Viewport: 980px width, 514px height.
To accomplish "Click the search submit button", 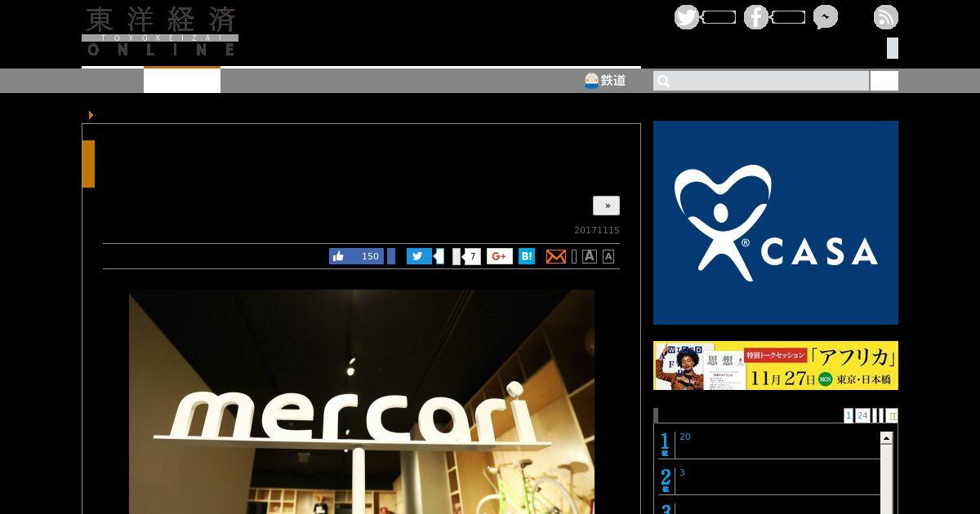I will pos(884,81).
